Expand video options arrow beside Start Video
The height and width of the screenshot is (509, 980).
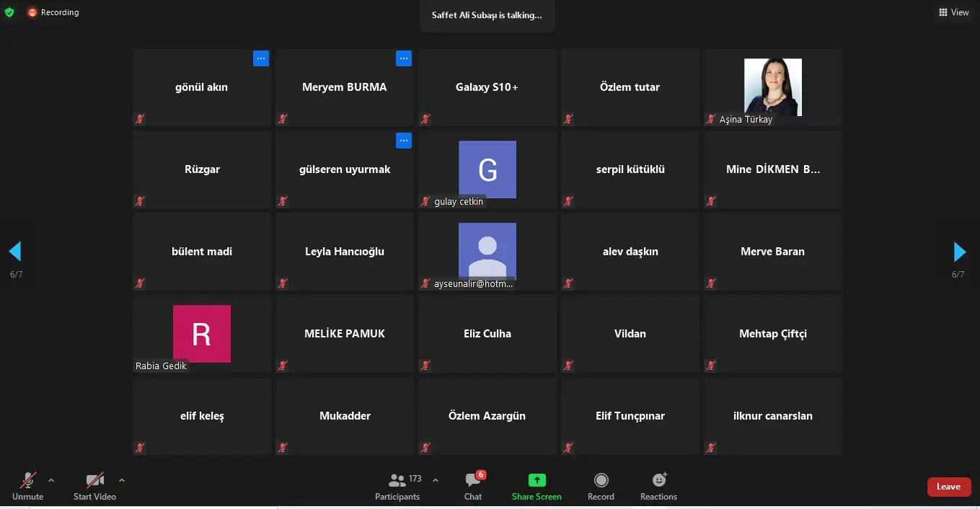121,479
